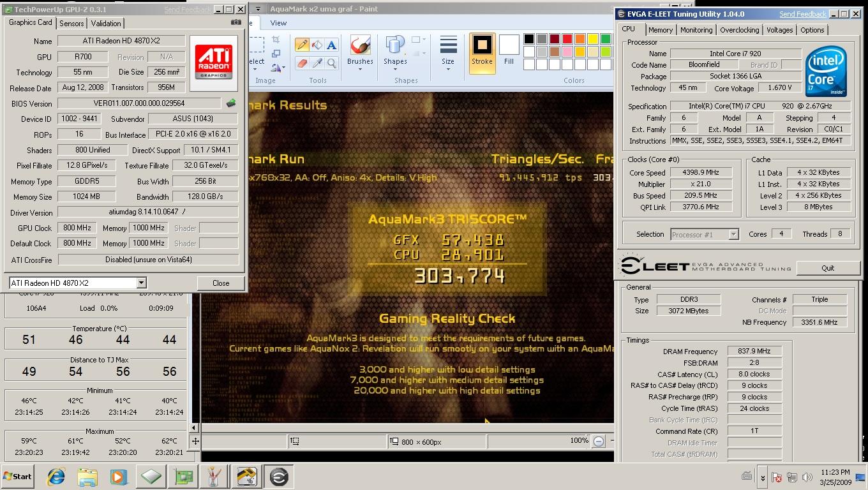Pick the brown color swatch

click(555, 52)
